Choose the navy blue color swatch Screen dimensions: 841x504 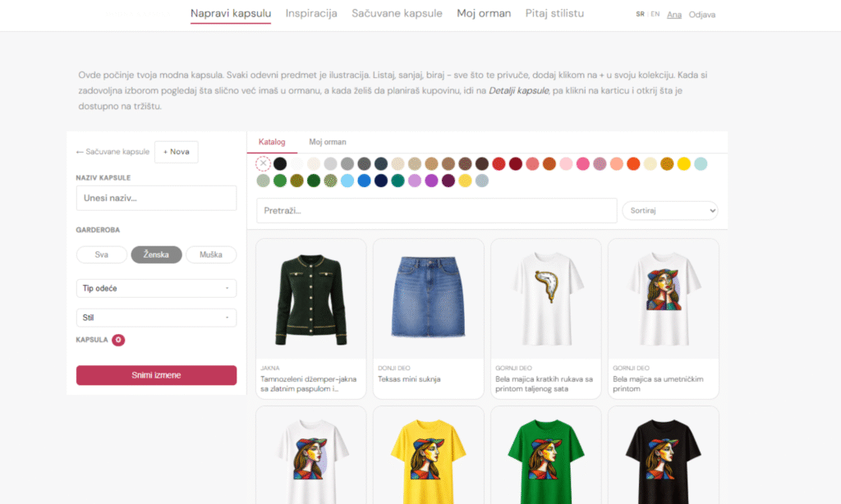(x=381, y=181)
